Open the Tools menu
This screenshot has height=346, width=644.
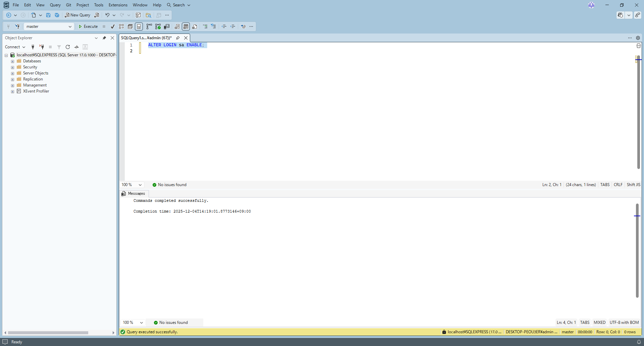[x=99, y=5]
